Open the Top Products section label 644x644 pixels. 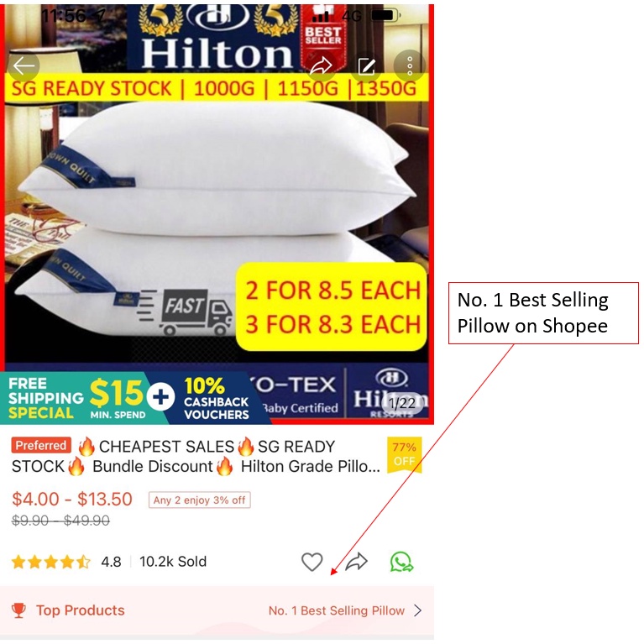(x=80, y=610)
